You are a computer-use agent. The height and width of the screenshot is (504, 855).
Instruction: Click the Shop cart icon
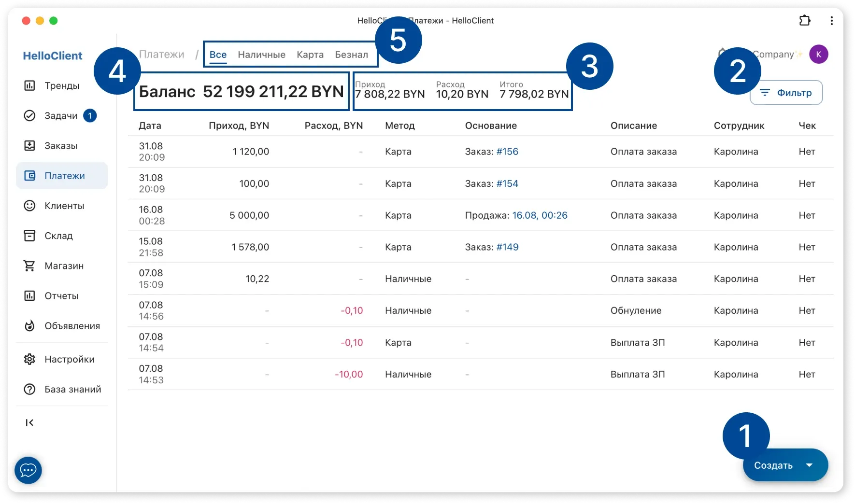coord(29,266)
